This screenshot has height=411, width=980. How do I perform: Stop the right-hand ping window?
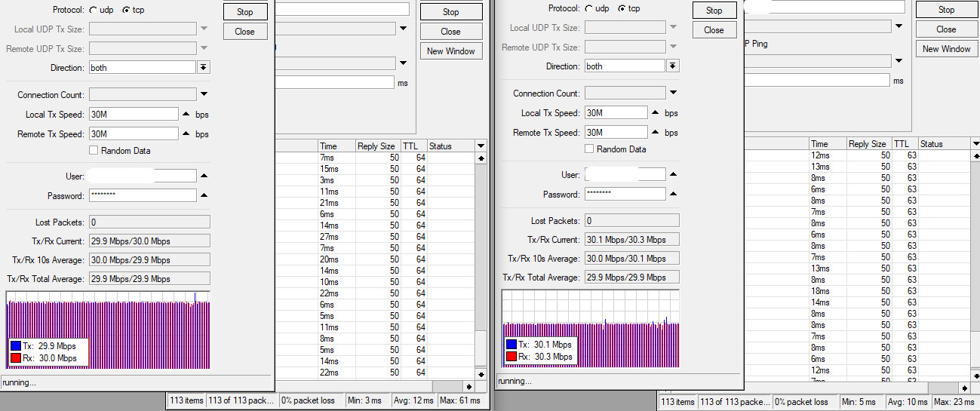947,10
